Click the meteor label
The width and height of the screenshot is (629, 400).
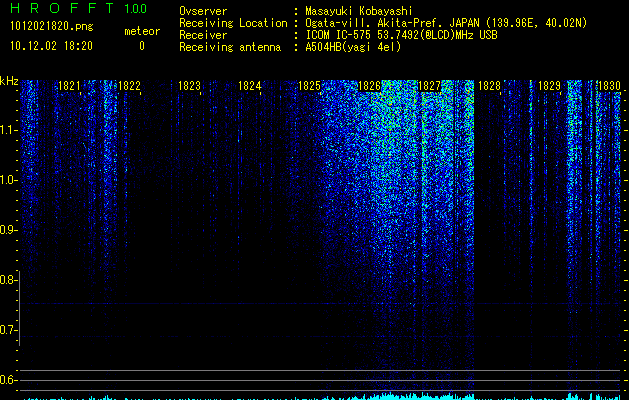point(142,31)
